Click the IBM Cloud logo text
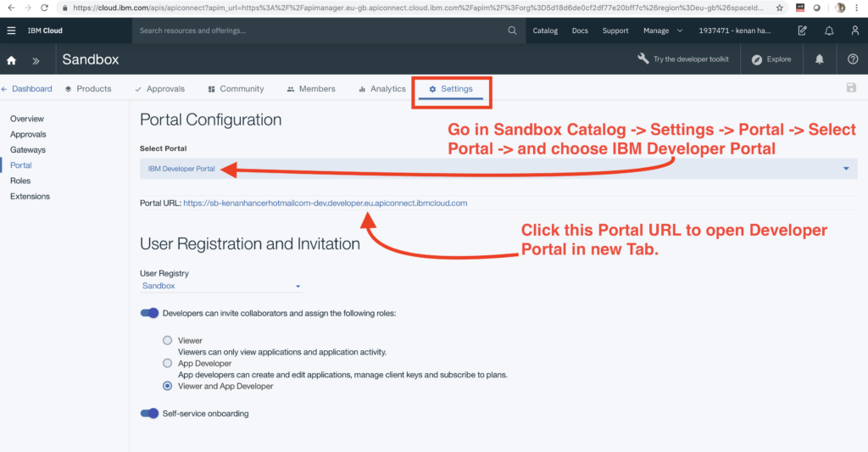This screenshot has height=452, width=868. [45, 31]
